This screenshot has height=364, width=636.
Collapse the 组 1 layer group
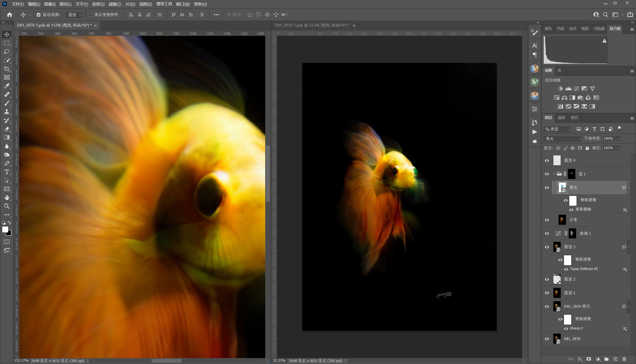[x=554, y=174]
